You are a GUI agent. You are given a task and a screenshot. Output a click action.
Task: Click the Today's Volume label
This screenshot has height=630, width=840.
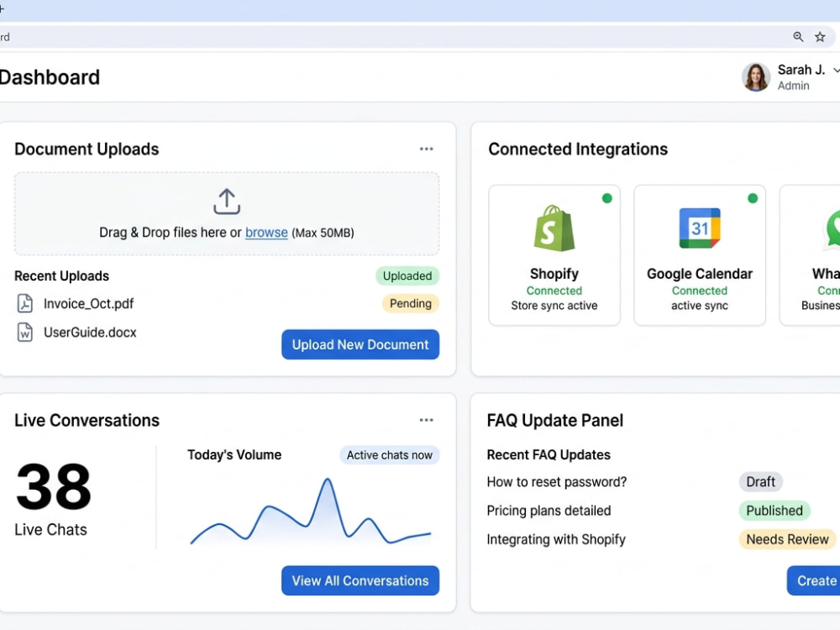pos(234,454)
